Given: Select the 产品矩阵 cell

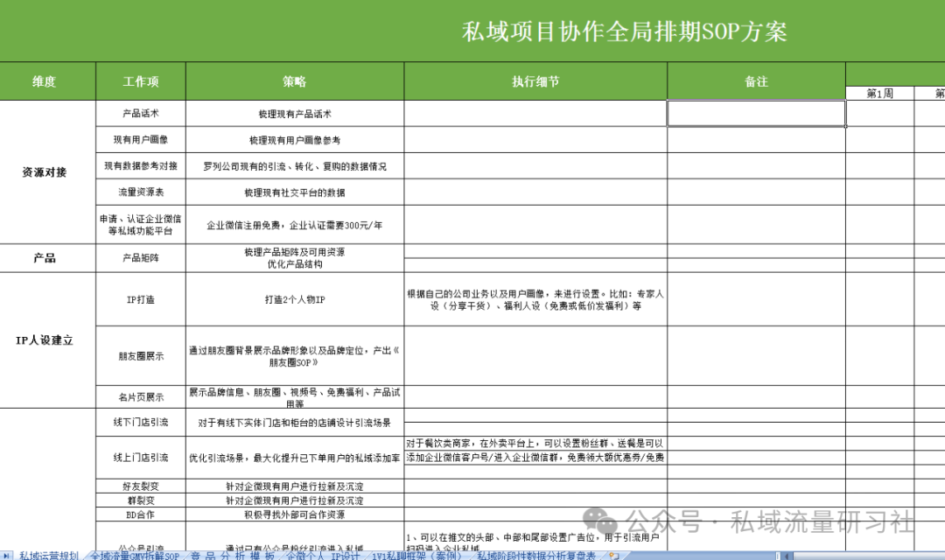Looking at the screenshot, I should tap(141, 258).
